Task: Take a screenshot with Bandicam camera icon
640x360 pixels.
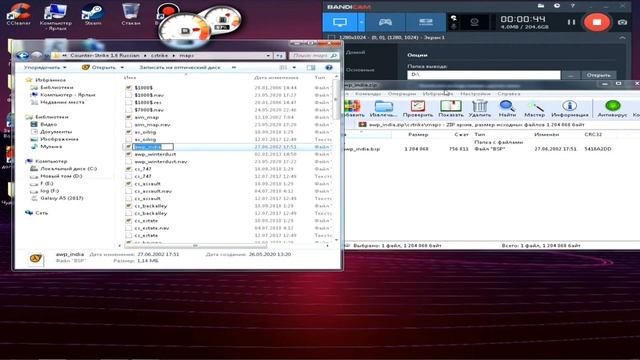Action: (622, 22)
